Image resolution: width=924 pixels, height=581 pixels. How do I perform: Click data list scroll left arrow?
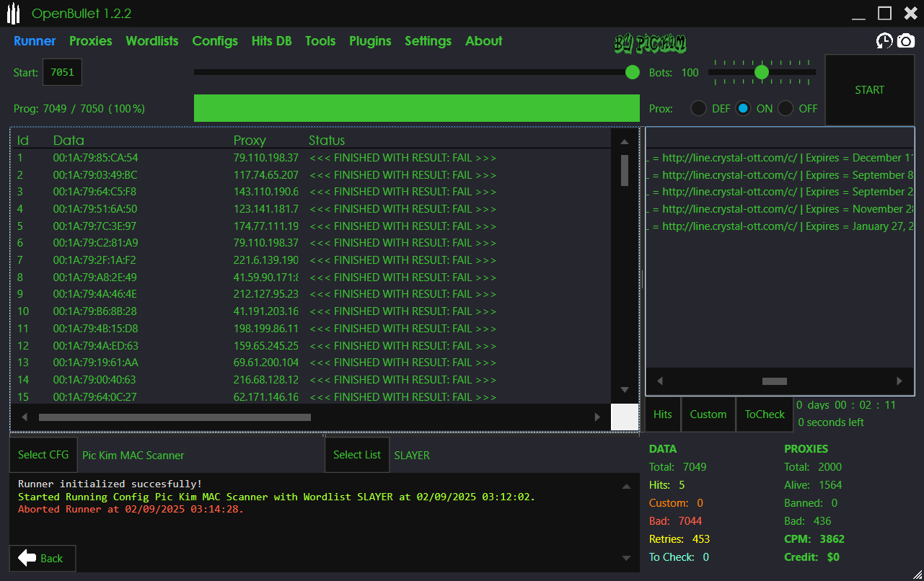25,417
